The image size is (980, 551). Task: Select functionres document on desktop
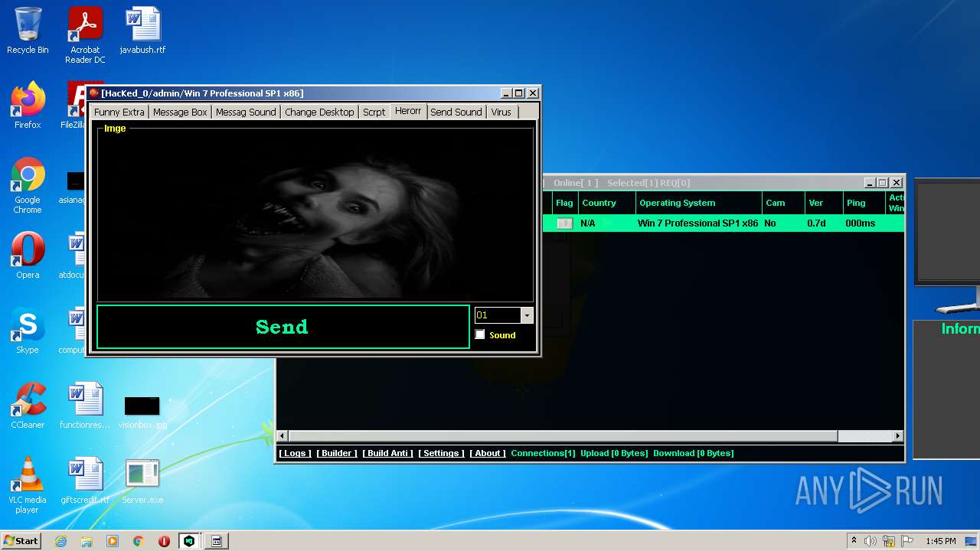pos(85,405)
